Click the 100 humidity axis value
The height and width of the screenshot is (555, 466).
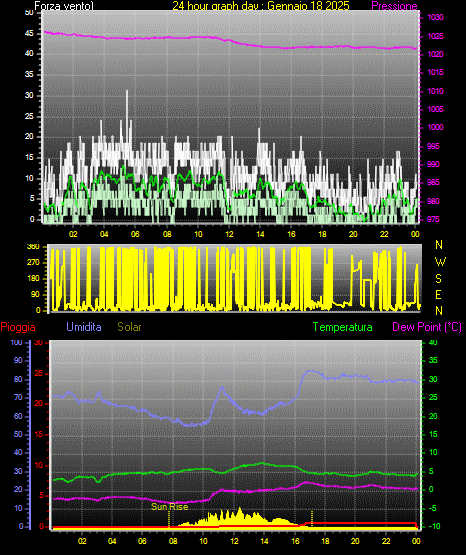(x=16, y=342)
